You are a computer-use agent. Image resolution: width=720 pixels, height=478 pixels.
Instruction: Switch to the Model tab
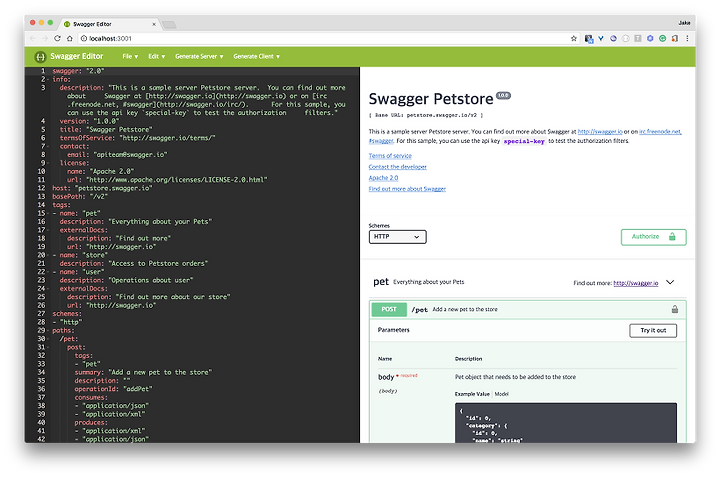[501, 394]
